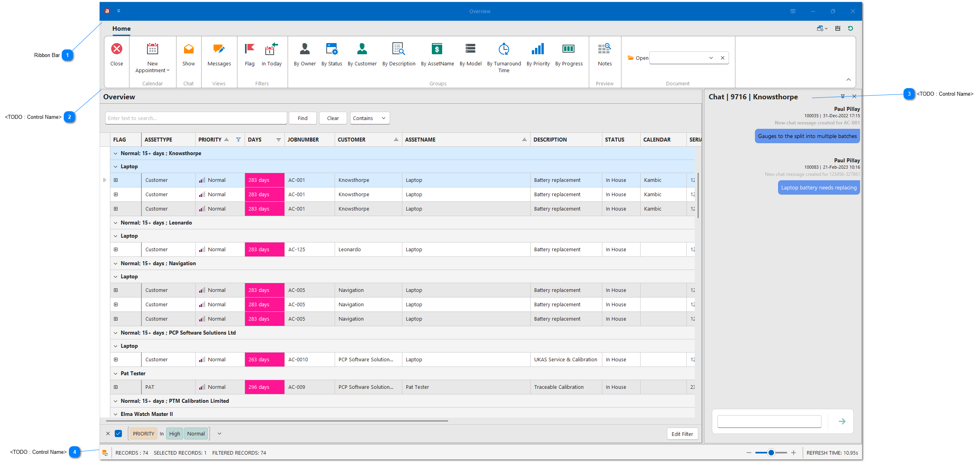Click the green refresh icon top right

click(851, 28)
